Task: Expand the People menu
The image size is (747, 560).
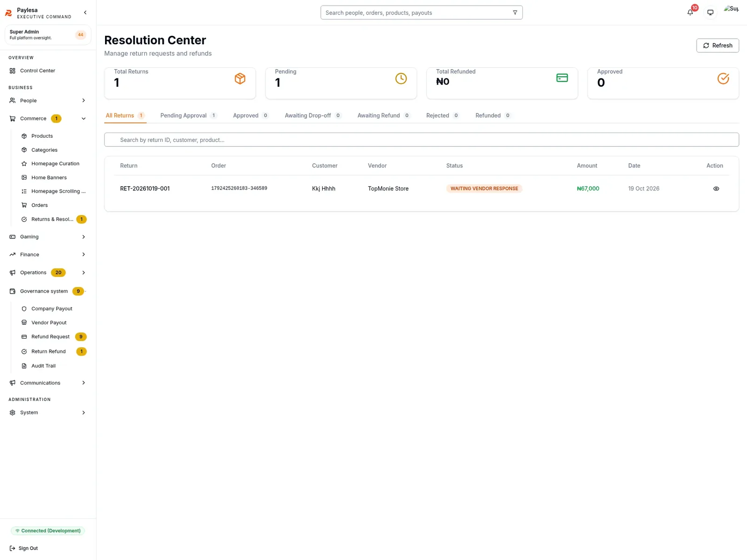Action: coord(48,101)
